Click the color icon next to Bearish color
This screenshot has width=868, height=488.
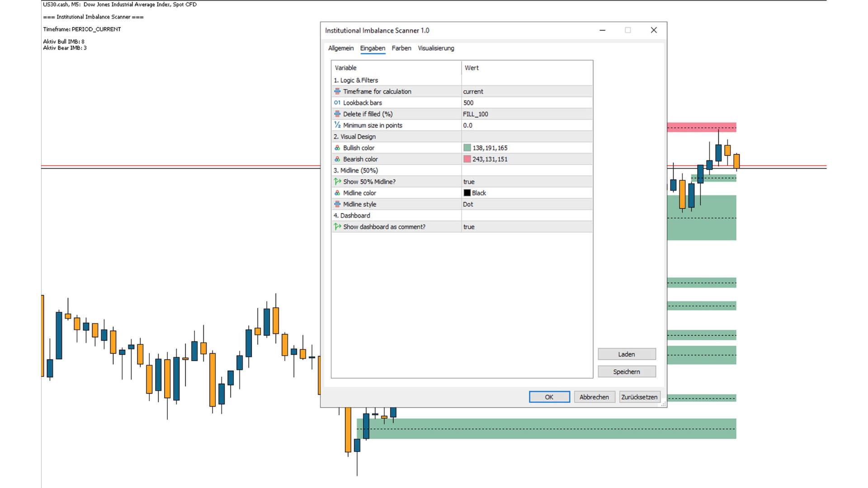337,159
